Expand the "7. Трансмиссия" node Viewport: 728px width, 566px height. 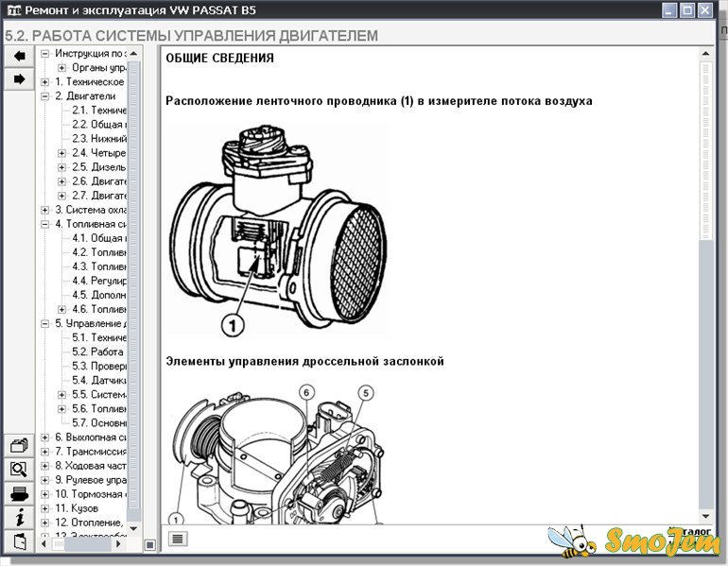pyautogui.click(x=44, y=452)
